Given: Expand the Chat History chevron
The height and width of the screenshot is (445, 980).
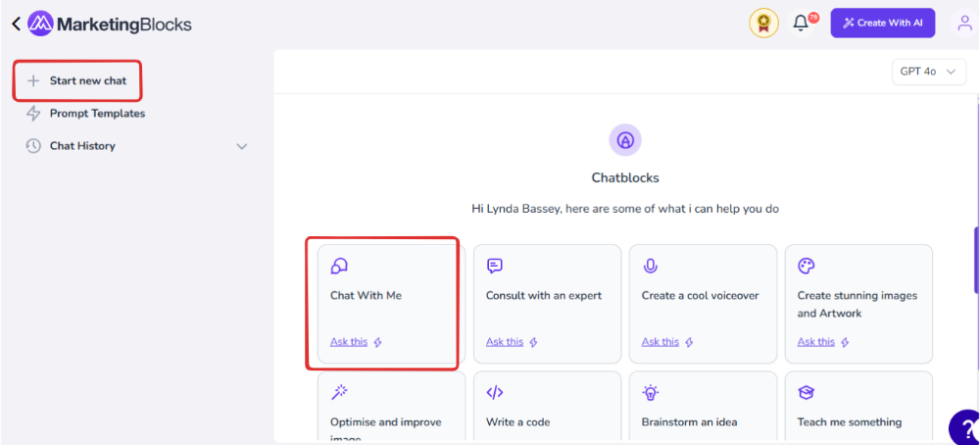Looking at the screenshot, I should [x=241, y=147].
